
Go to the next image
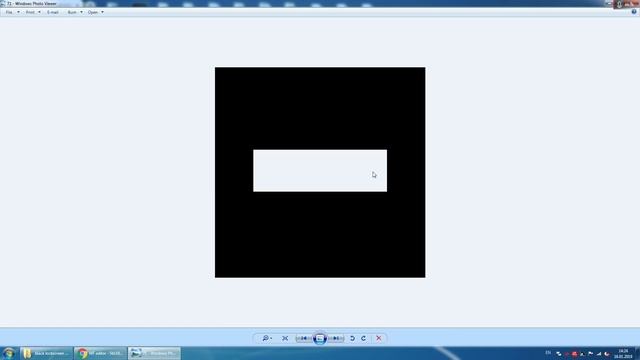(336, 338)
